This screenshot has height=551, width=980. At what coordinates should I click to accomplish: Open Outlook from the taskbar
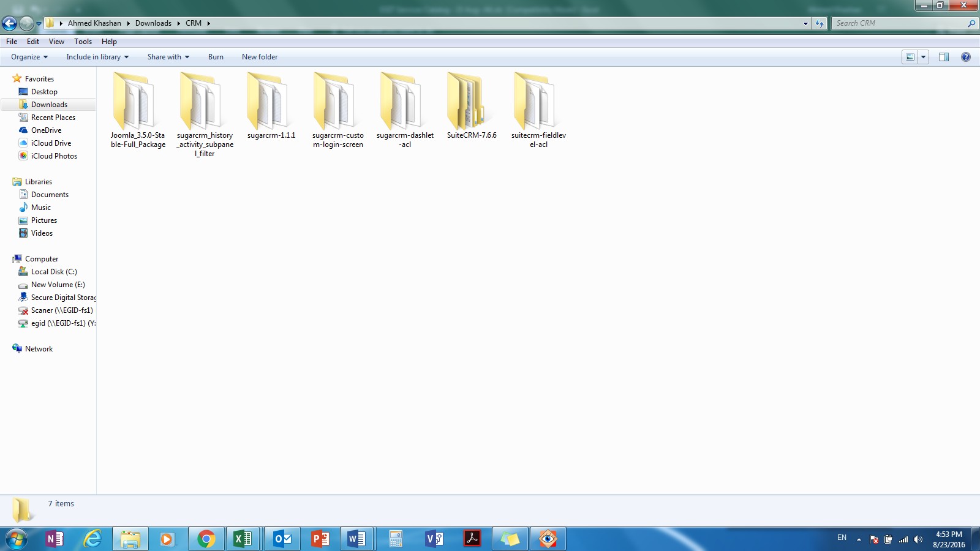coord(282,539)
